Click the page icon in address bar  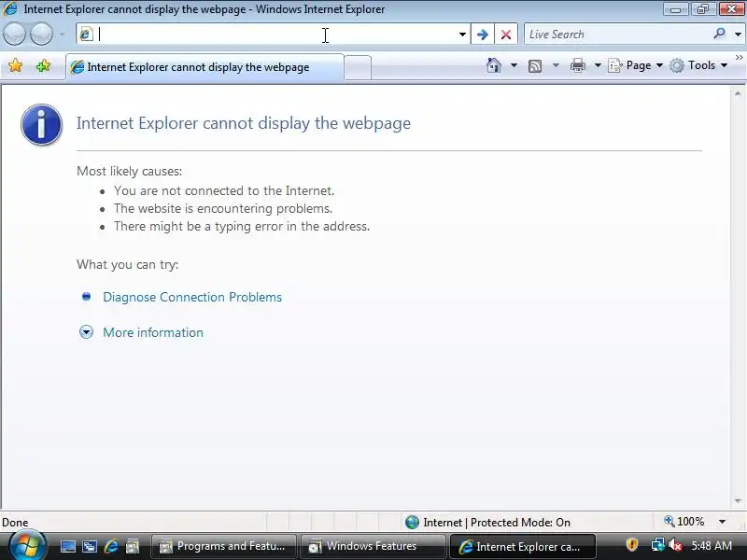[86, 35]
